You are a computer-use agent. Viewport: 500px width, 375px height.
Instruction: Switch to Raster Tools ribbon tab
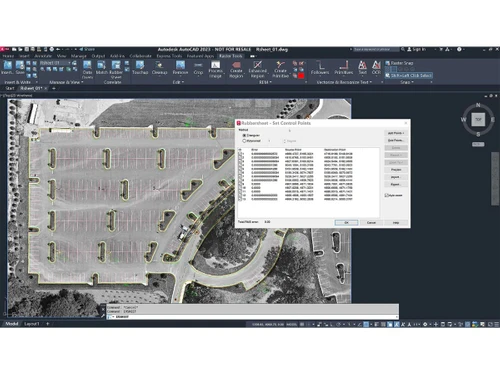point(231,56)
